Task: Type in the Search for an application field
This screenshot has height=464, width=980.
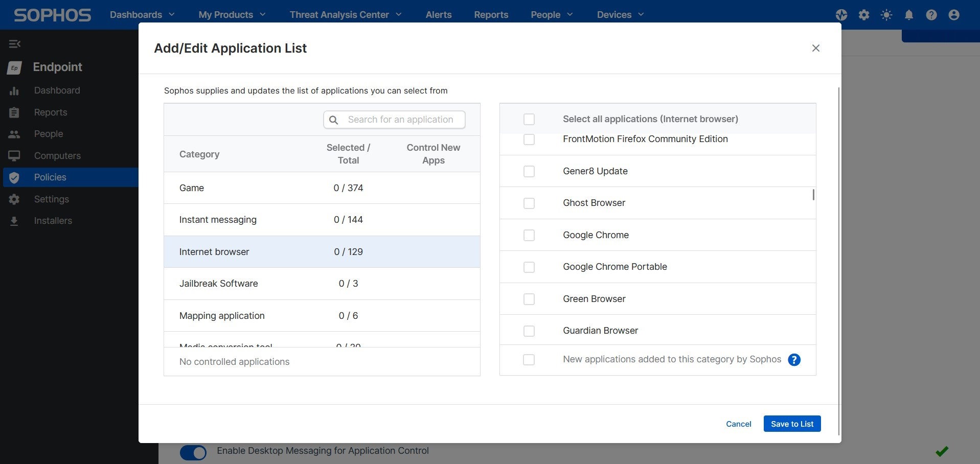Action: (401, 120)
